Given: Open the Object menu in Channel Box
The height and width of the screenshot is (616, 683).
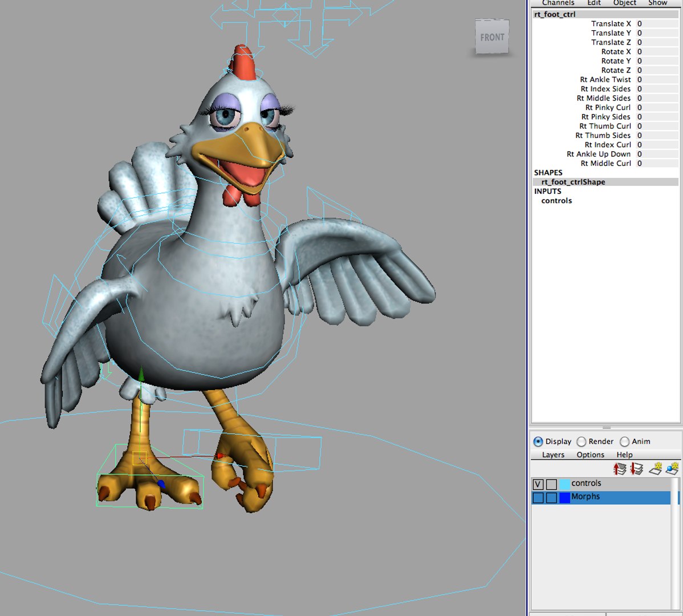Looking at the screenshot, I should [x=625, y=3].
